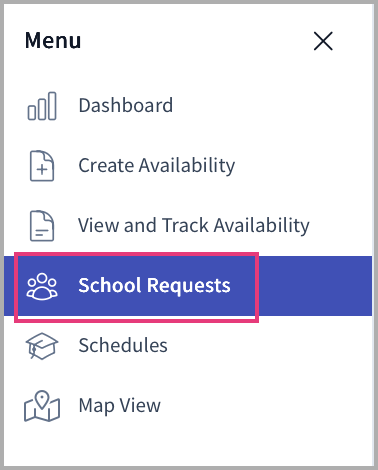Click the Create Availability document-plus icon

pyautogui.click(x=42, y=166)
